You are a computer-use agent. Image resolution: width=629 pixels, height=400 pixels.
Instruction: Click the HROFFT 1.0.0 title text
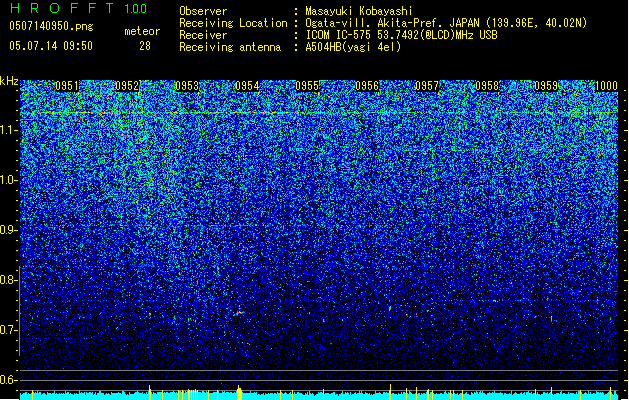point(79,8)
